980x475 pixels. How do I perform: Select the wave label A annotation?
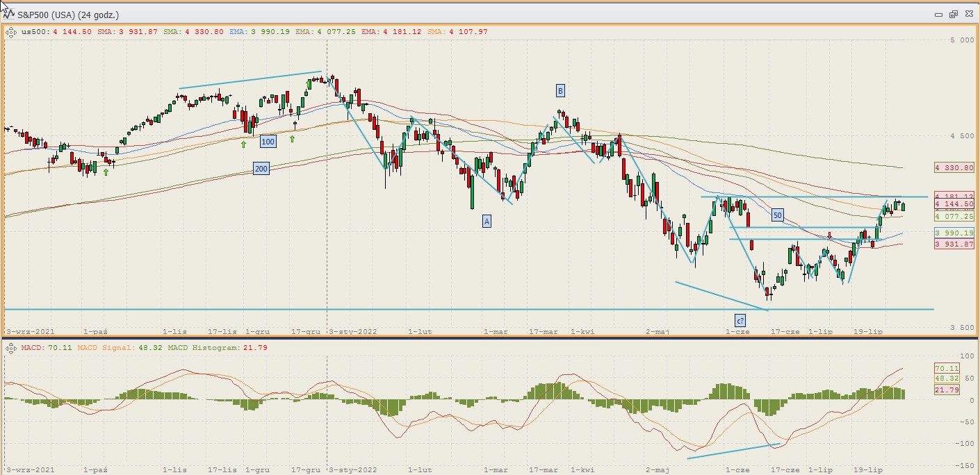(x=487, y=221)
